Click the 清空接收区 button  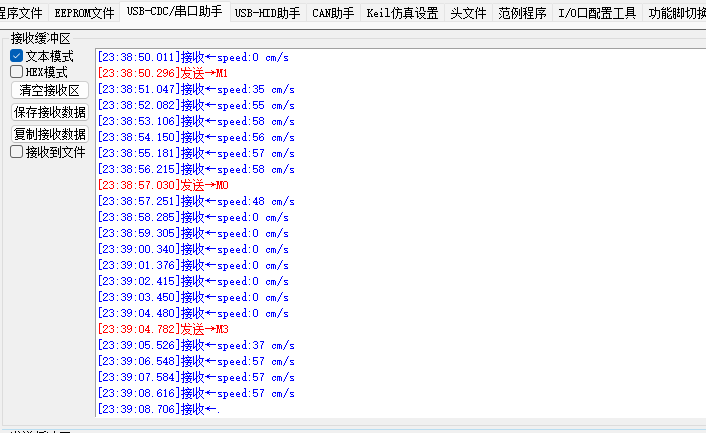(x=50, y=90)
